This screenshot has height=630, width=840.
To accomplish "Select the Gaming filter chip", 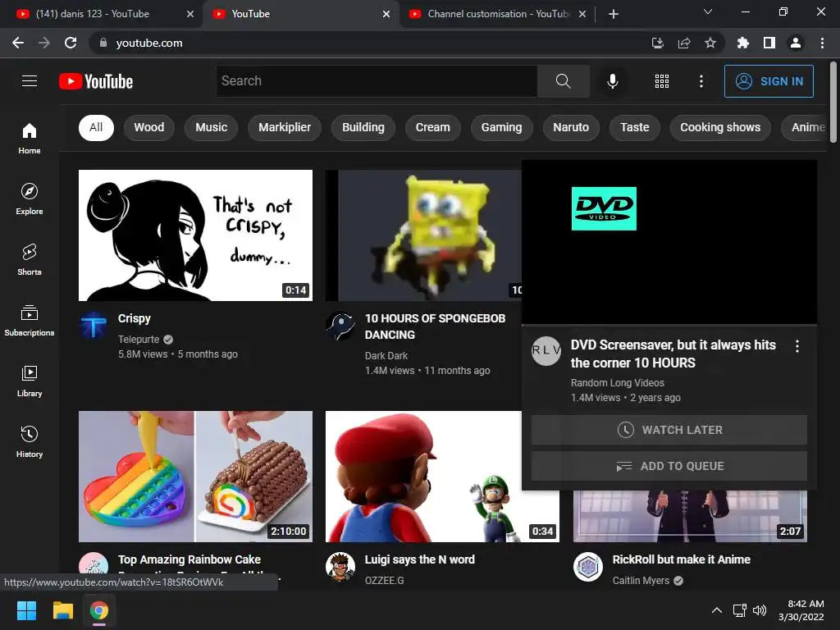I will [501, 127].
